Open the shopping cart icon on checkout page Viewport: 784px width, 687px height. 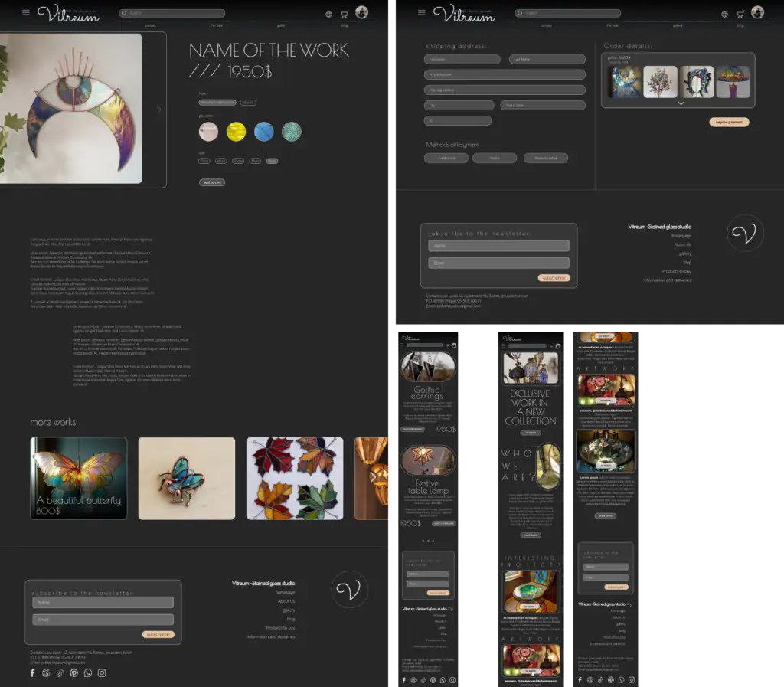click(x=740, y=14)
